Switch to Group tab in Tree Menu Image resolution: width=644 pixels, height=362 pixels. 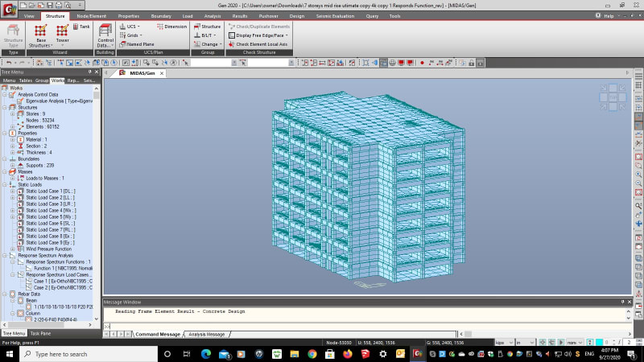click(42, 80)
